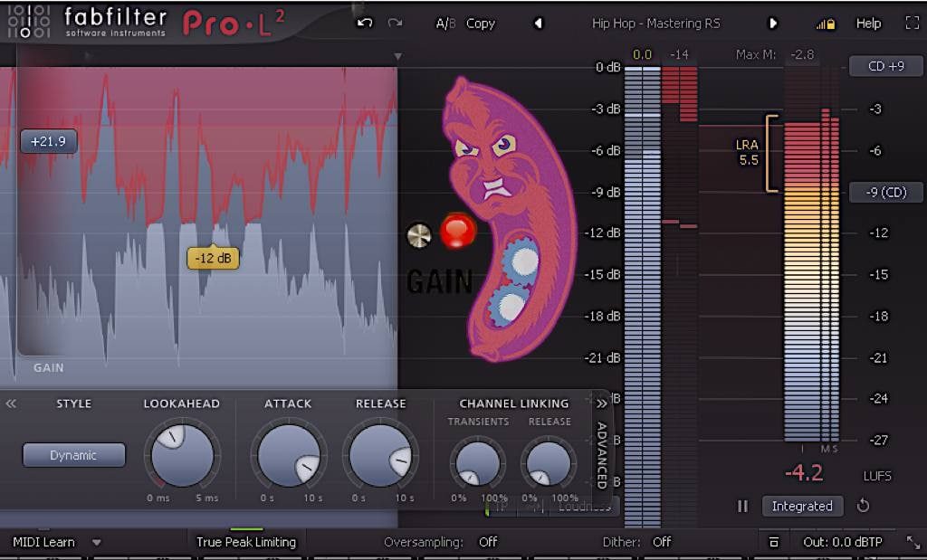927x560 pixels.
Task: Select the -9 (CD) target level
Action: pyautogui.click(x=885, y=192)
